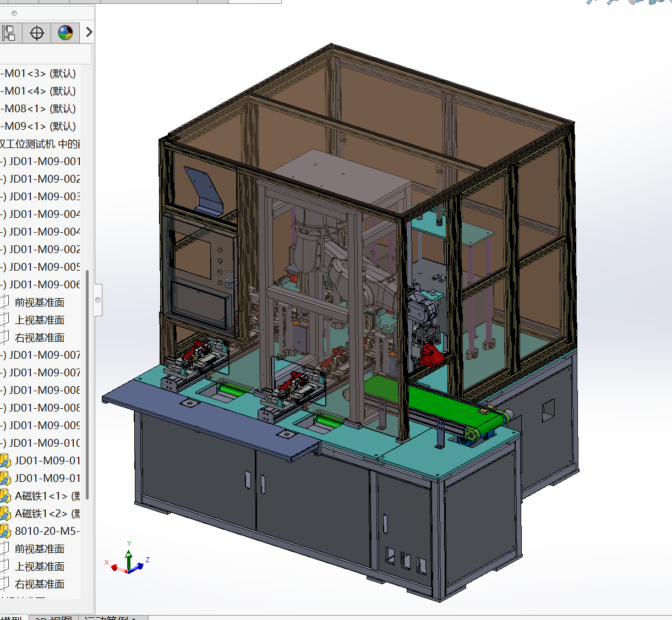
Task: Select the -M01<3> (默认) component
Action: 39,74
